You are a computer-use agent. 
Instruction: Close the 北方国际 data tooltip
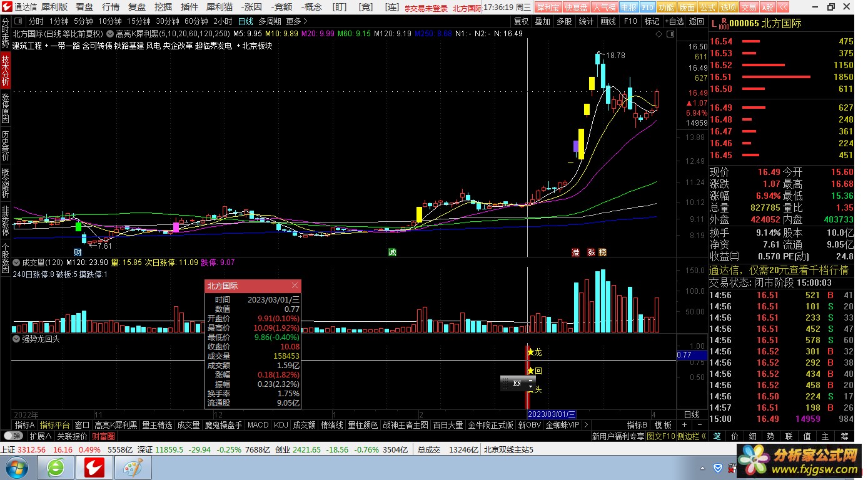295,286
